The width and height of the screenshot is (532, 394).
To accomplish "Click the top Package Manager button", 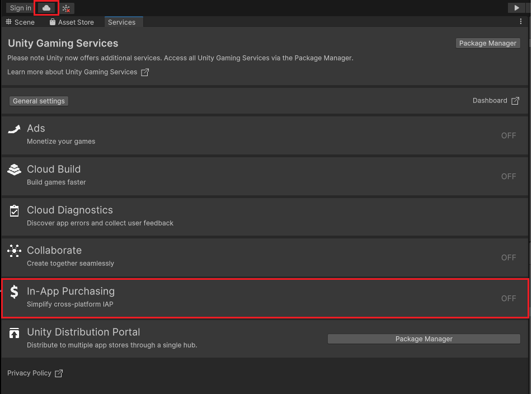I will pyautogui.click(x=488, y=43).
